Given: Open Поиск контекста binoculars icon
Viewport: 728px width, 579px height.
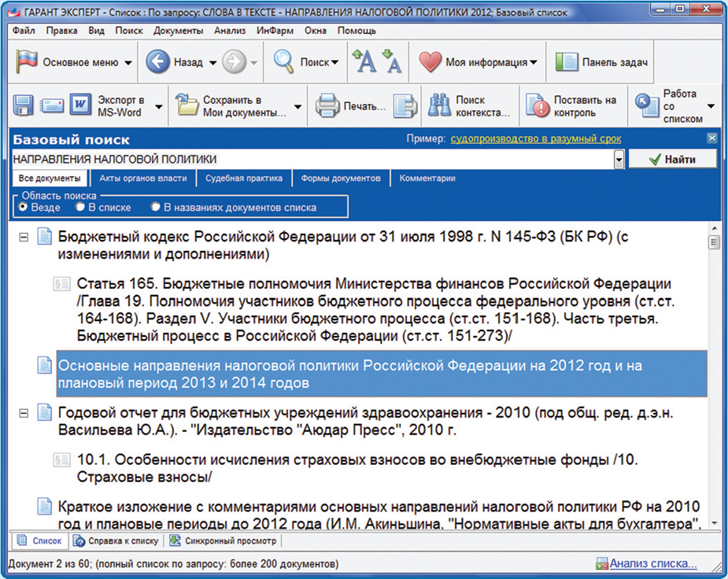Looking at the screenshot, I should click(438, 105).
